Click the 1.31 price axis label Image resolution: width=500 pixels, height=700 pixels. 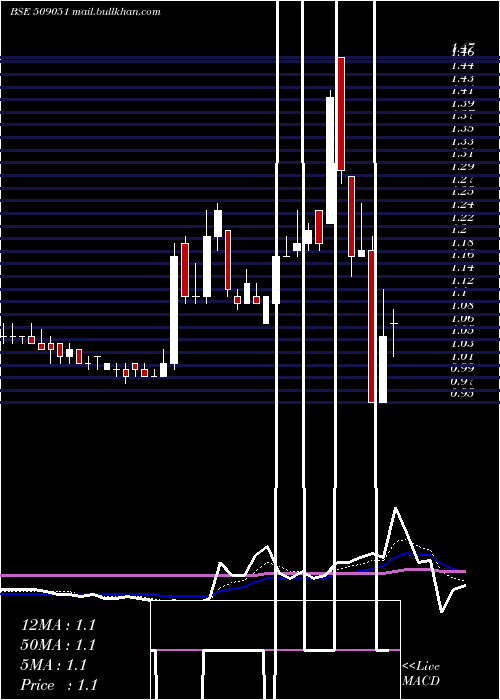(463, 154)
